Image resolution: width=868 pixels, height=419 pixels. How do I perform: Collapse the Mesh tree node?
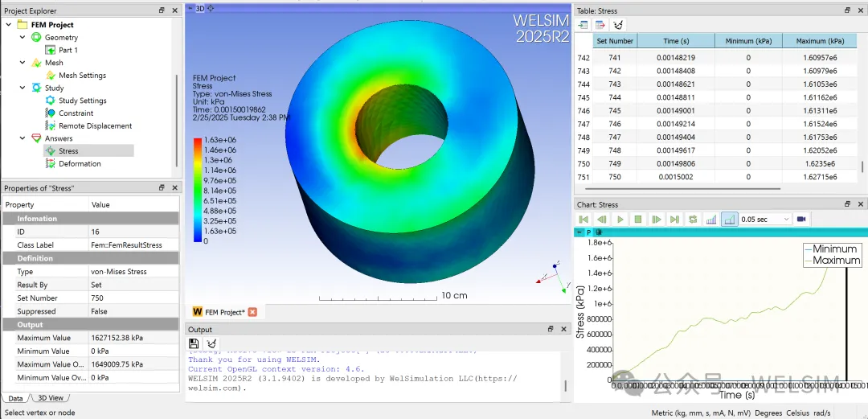click(23, 63)
